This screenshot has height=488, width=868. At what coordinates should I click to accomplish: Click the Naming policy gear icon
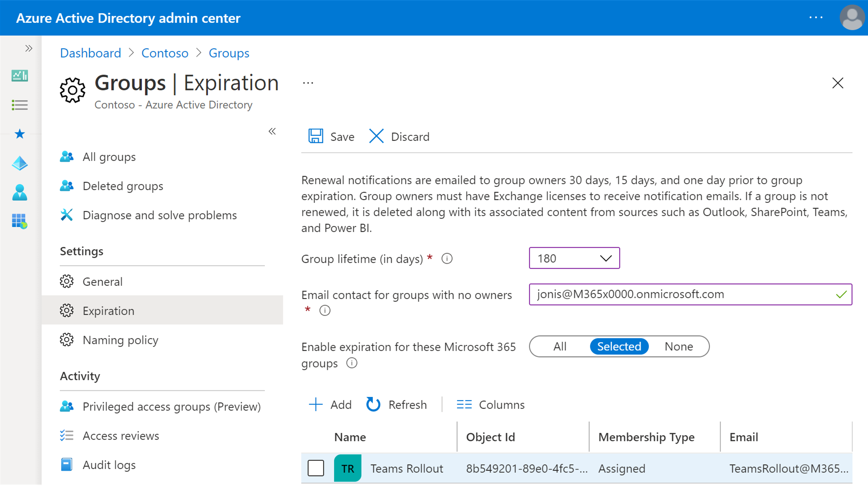click(x=67, y=340)
